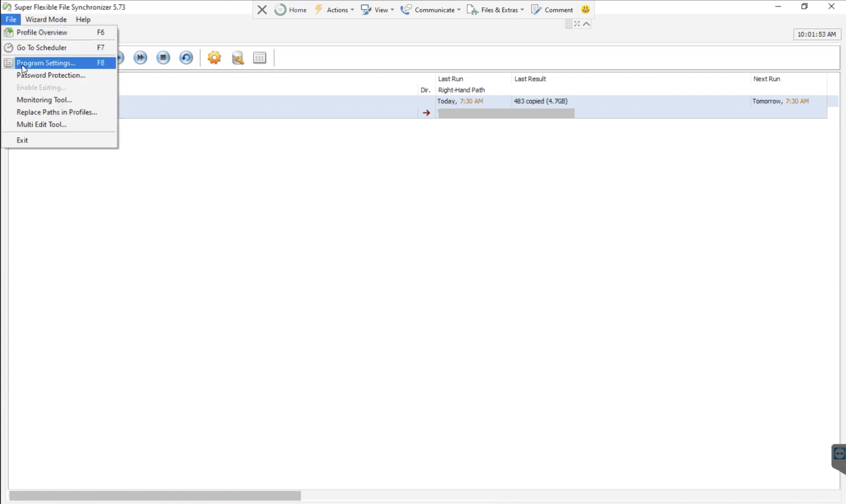Click the log file search icon
Image resolution: width=846 pixels, height=504 pixels.
237,58
